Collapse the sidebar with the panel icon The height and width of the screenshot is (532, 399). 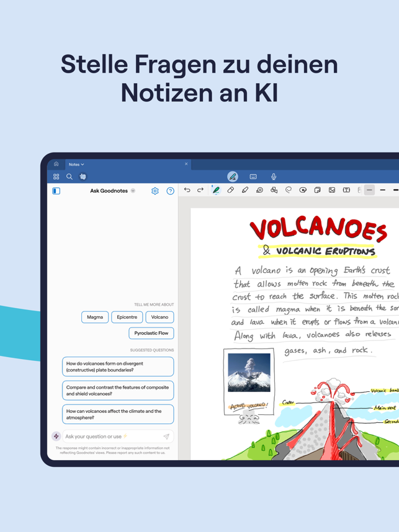pos(56,191)
